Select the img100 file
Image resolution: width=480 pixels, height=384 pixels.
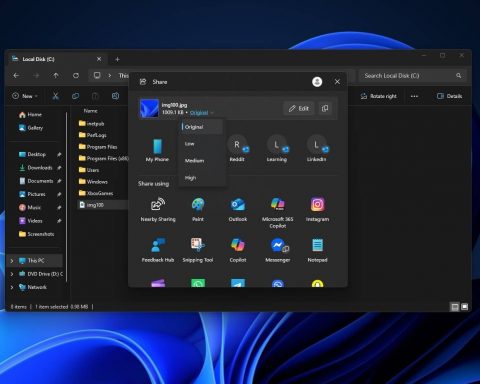point(103,205)
